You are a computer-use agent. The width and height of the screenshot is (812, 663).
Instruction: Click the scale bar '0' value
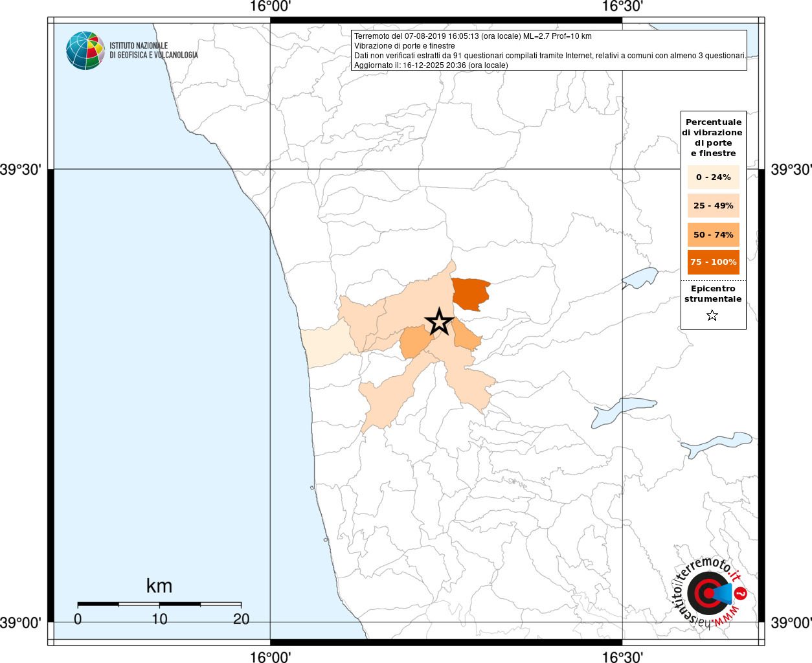click(x=78, y=619)
